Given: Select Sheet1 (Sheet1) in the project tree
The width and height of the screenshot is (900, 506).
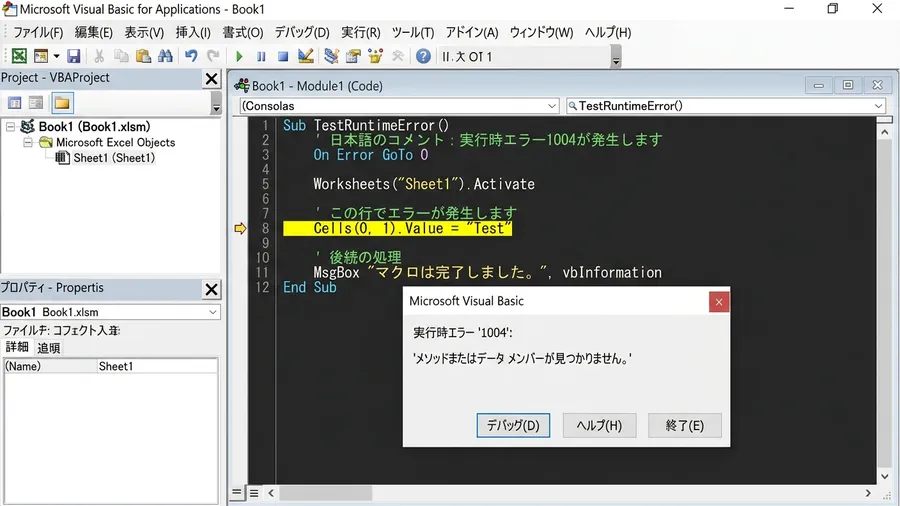Looking at the screenshot, I should coord(114,158).
